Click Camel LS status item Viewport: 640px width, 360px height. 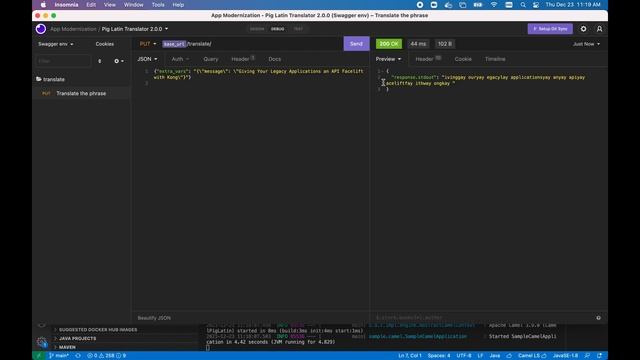[x=532, y=356]
